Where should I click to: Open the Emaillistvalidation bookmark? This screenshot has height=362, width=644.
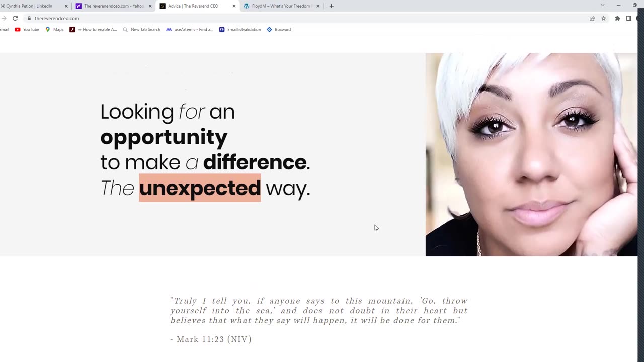pos(240,29)
